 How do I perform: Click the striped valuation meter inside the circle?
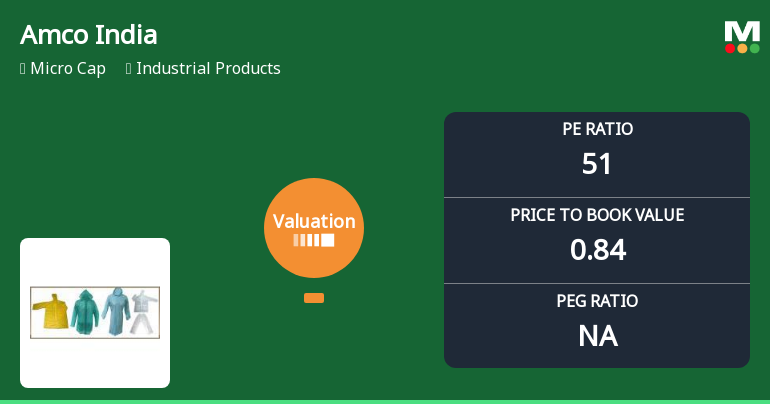point(314,240)
